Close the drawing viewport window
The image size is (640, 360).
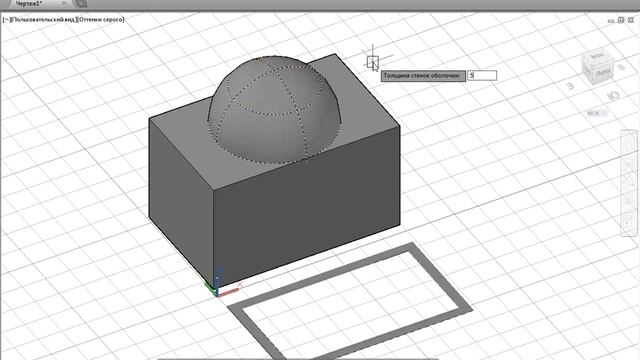tap(631, 20)
